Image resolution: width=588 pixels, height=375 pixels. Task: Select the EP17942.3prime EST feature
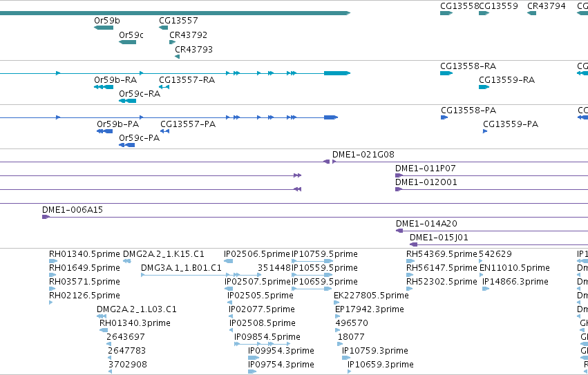(337, 316)
